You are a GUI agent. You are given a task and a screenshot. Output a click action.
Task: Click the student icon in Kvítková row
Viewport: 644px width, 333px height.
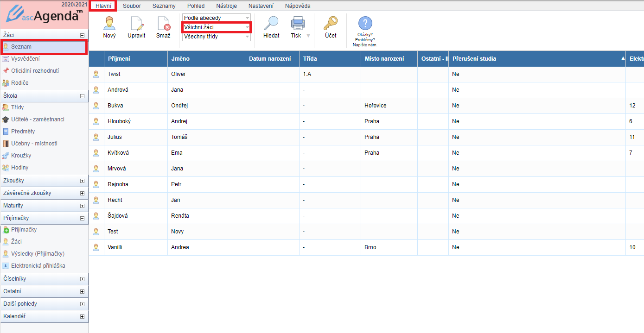96,153
